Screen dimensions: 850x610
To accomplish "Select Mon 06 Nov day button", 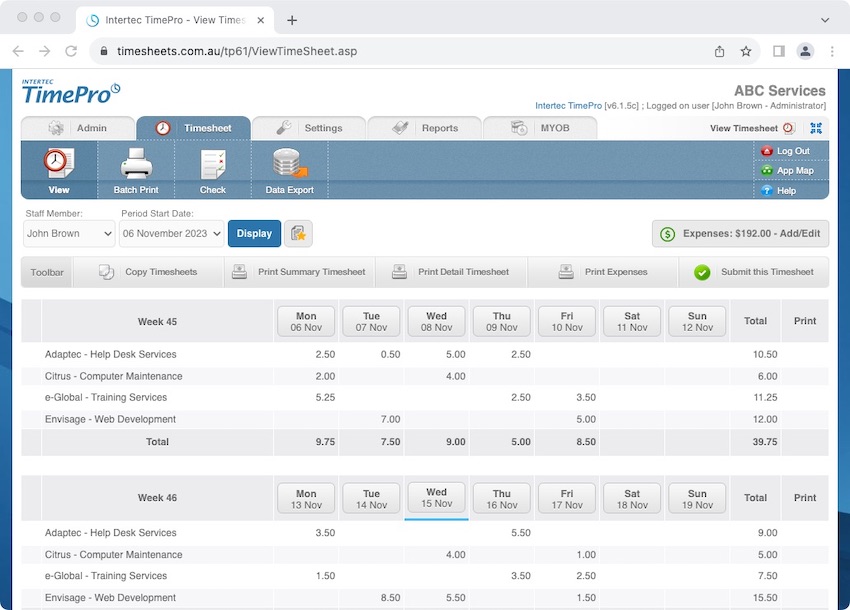I will [306, 322].
